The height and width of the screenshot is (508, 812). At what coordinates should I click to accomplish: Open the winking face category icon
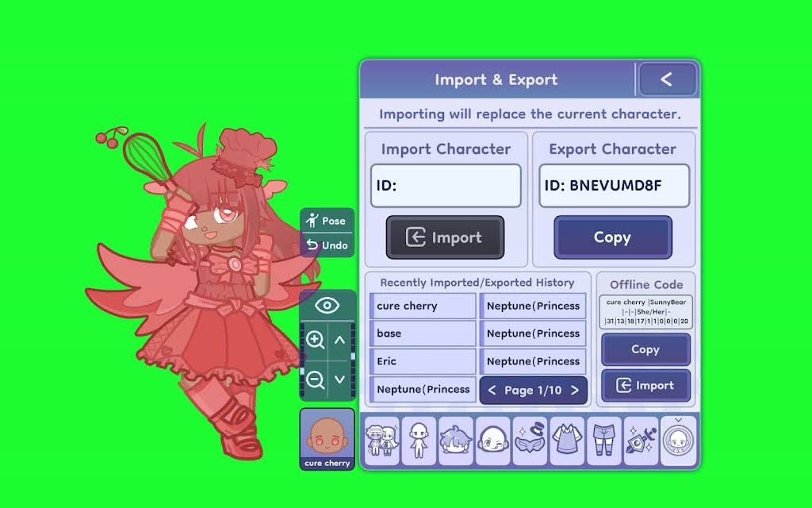tap(492, 441)
